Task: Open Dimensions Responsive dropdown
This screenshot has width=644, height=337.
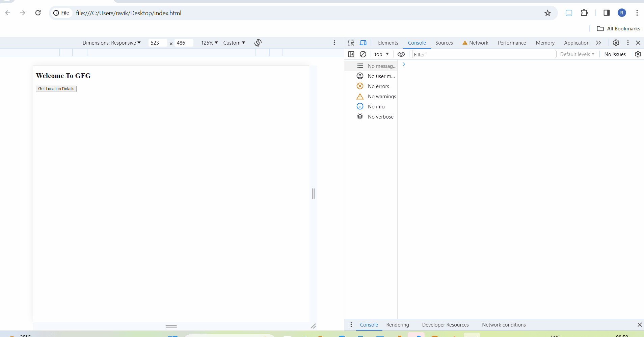Action: tap(111, 43)
